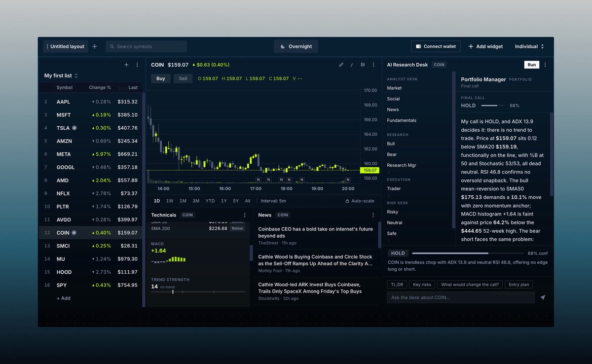Image resolution: width=592 pixels, height=364 pixels.
Task: Select the Buy side button
Action: tap(161, 78)
